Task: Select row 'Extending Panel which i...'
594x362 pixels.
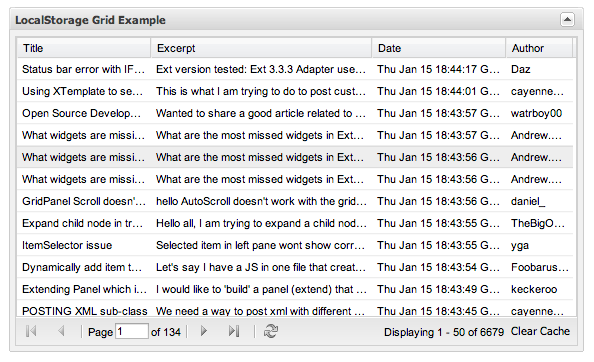Action: coord(295,289)
